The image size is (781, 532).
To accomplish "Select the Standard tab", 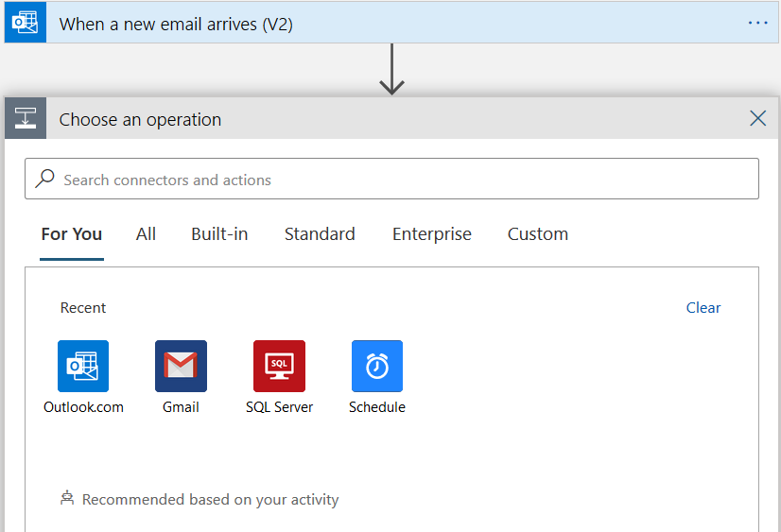I will [x=320, y=234].
